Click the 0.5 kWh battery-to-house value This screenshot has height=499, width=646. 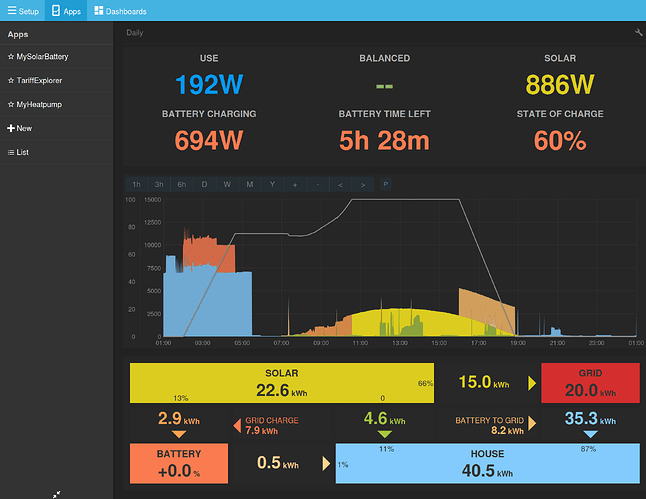(278, 463)
